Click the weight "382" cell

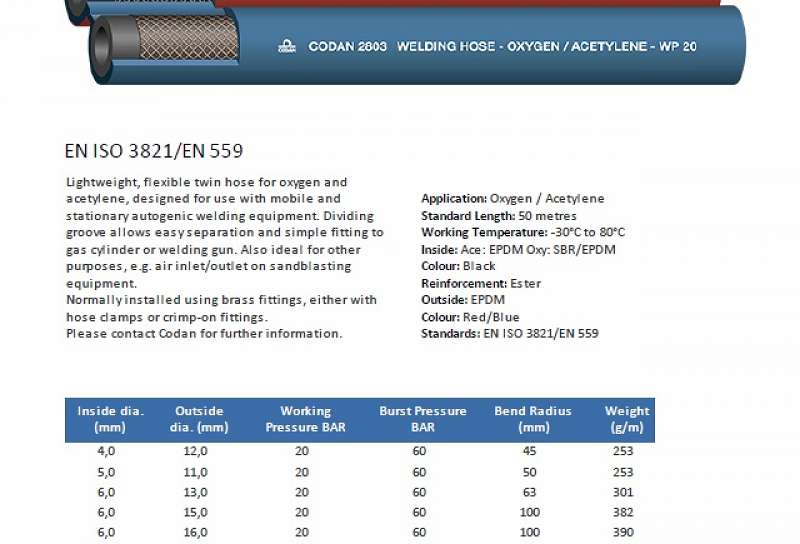click(623, 512)
